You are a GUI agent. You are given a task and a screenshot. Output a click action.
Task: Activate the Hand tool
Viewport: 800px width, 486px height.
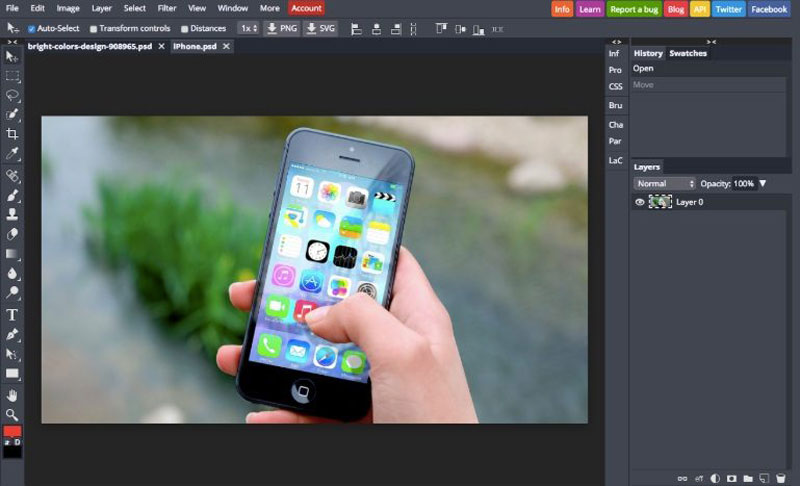point(12,395)
